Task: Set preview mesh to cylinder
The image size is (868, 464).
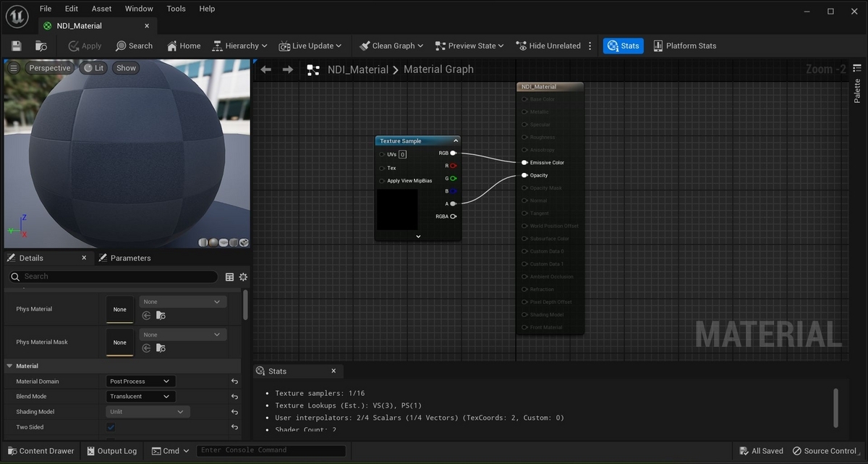Action: point(203,242)
